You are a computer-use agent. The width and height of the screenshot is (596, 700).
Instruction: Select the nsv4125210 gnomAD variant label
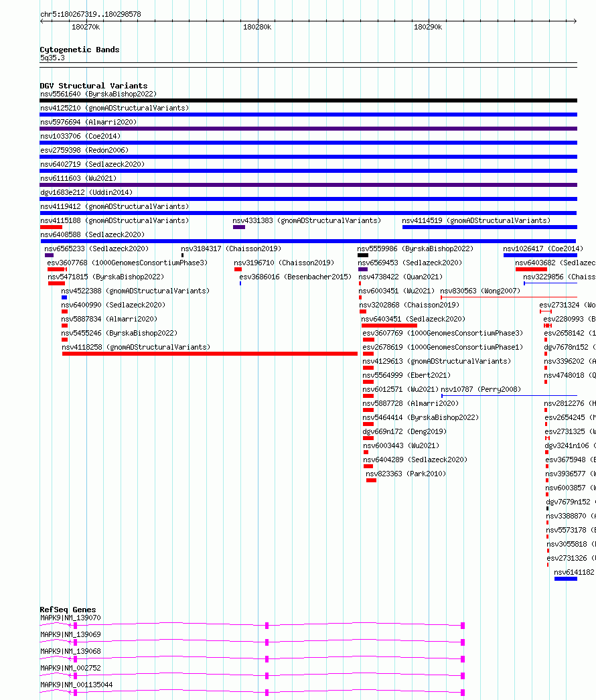click(x=115, y=108)
